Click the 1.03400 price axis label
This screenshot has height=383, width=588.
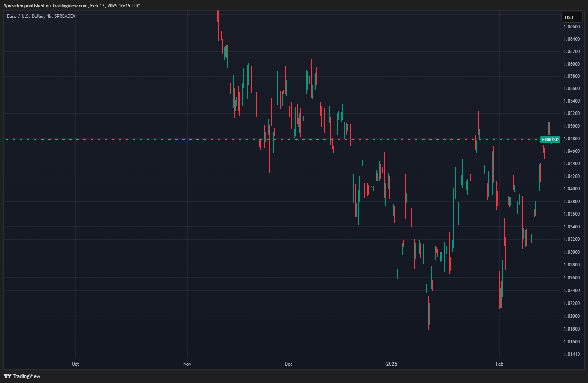[x=572, y=227]
